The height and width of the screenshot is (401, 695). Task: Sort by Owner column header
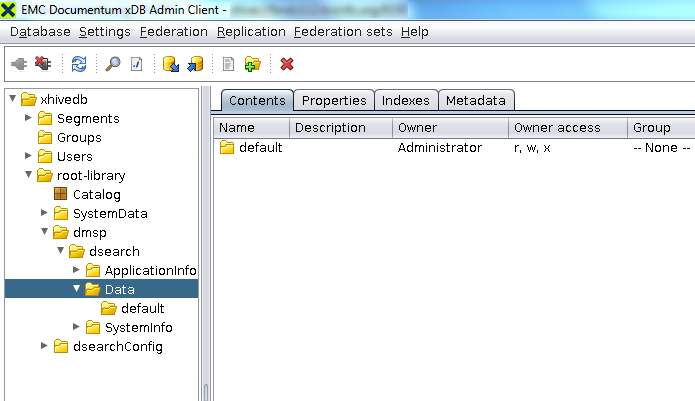450,128
